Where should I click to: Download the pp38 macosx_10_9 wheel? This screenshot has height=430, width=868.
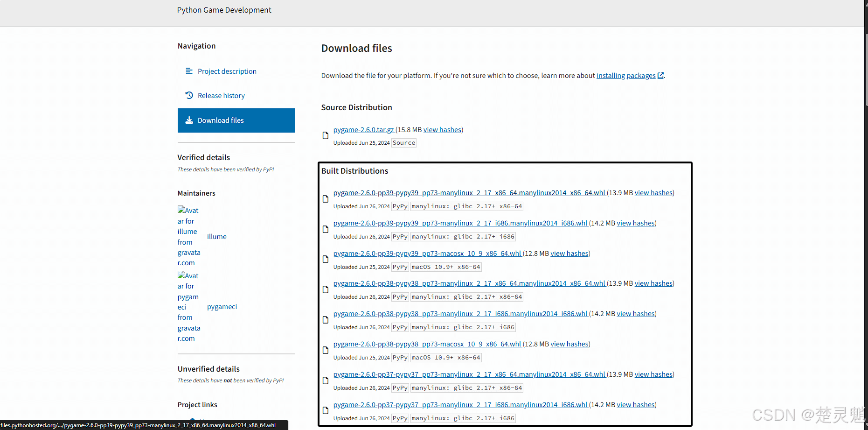pos(427,344)
